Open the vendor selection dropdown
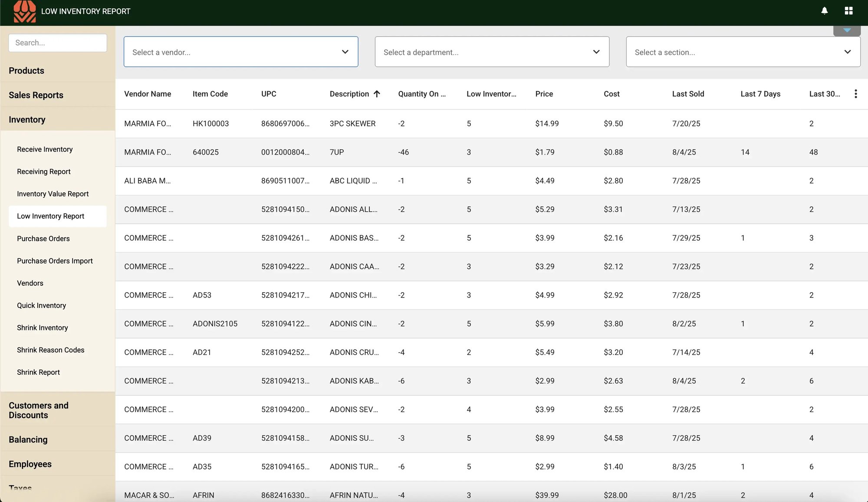The height and width of the screenshot is (502, 868). [x=241, y=52]
